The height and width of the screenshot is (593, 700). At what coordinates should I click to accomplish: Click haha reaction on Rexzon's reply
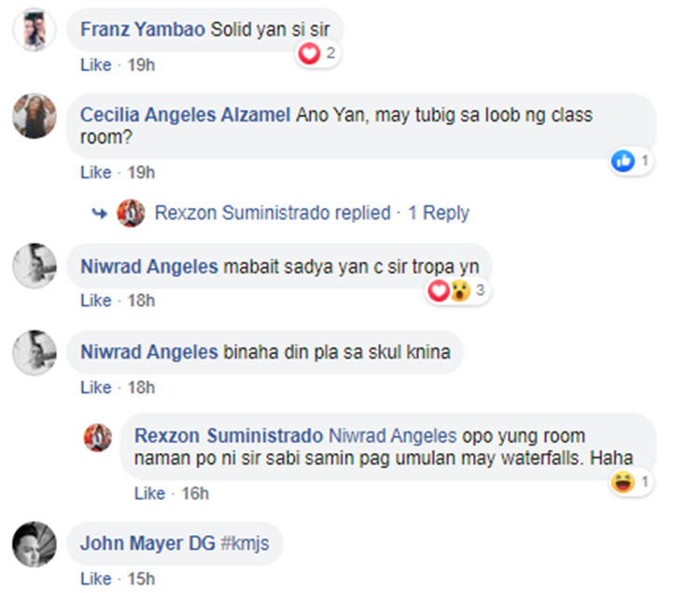(622, 482)
